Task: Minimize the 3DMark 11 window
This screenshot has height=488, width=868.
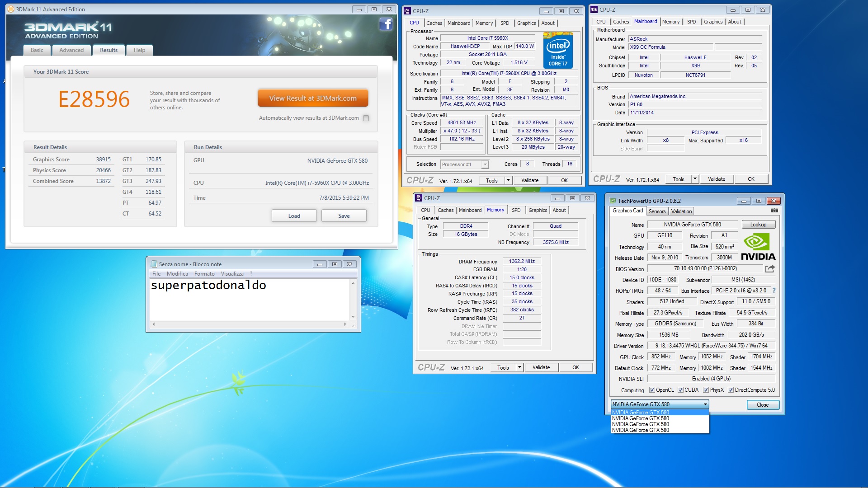Action: 359,9
